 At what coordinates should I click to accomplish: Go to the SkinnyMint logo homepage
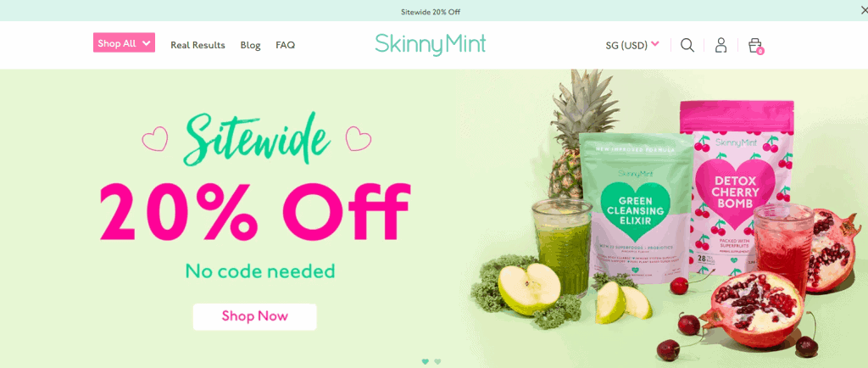pyautogui.click(x=430, y=45)
